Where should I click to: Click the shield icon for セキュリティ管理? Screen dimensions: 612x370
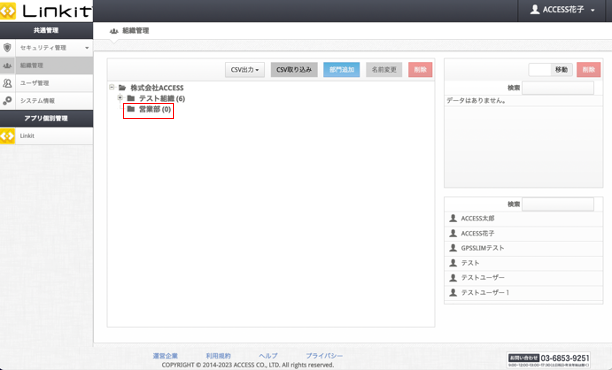point(7,48)
